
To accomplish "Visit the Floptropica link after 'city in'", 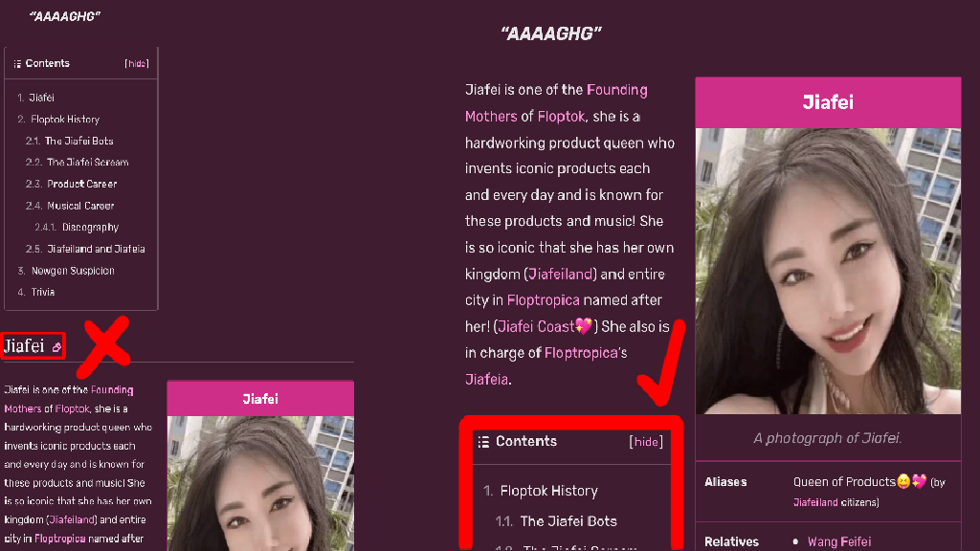I will pos(544,300).
